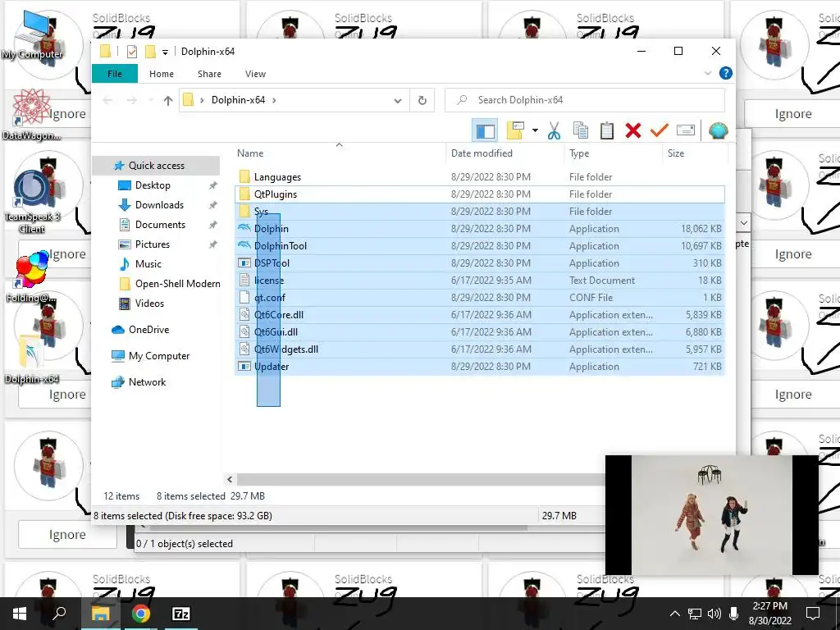Viewport: 840px width, 630px height.
Task: Click File Explorer in the taskbar
Action: (100, 614)
